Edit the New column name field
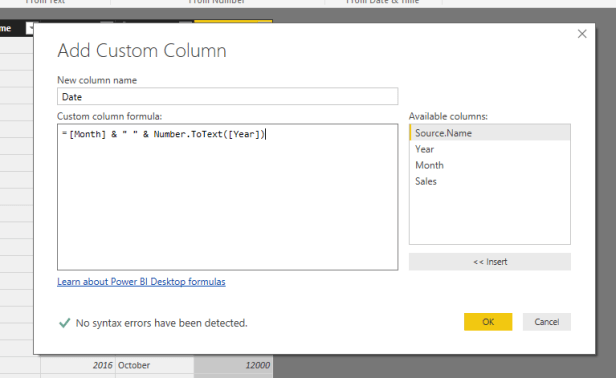The width and height of the screenshot is (616, 378). 227,97
